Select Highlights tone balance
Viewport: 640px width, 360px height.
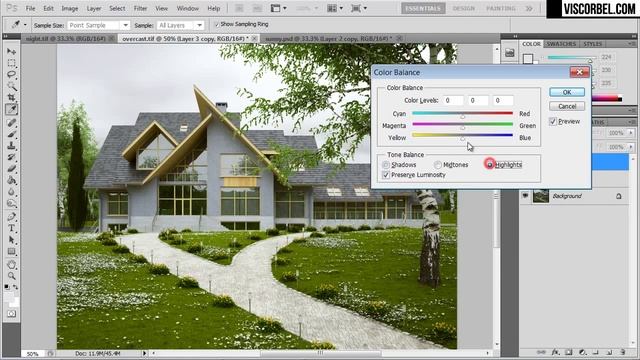click(x=489, y=164)
